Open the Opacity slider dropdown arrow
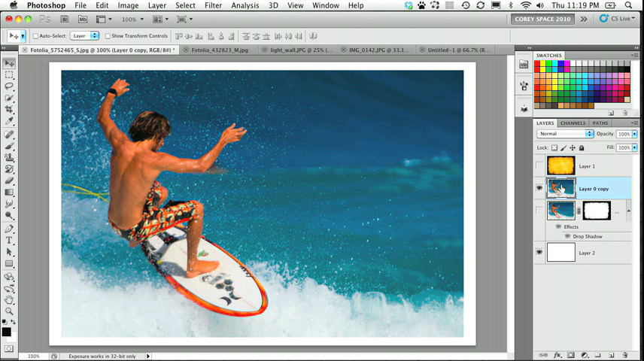This screenshot has width=644, height=361. click(x=634, y=134)
